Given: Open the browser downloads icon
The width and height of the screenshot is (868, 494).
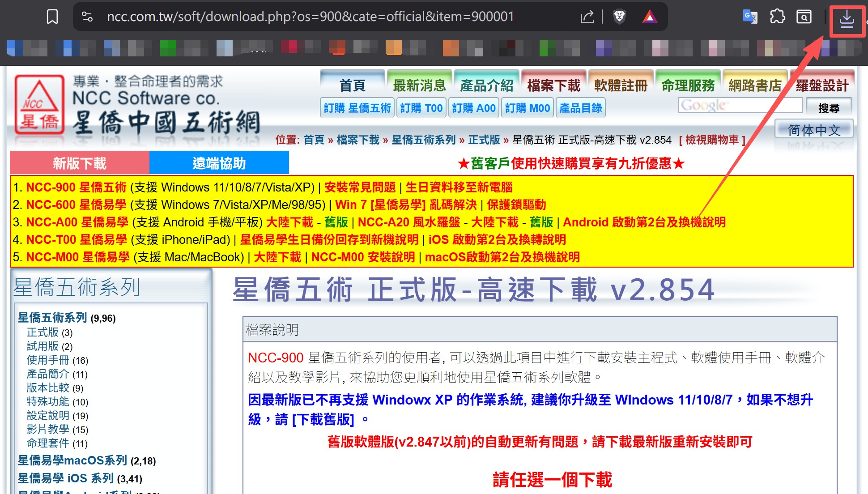Looking at the screenshot, I should click(x=847, y=20).
